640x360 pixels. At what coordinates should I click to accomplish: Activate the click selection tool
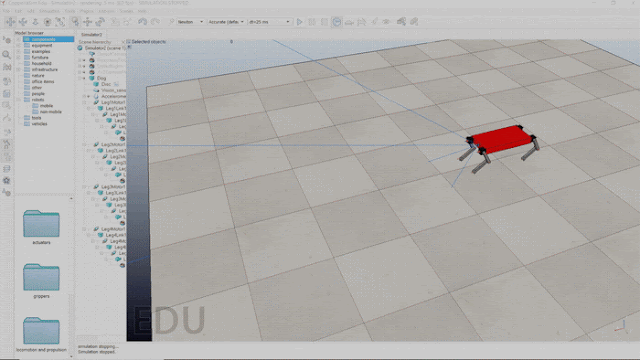75,22
